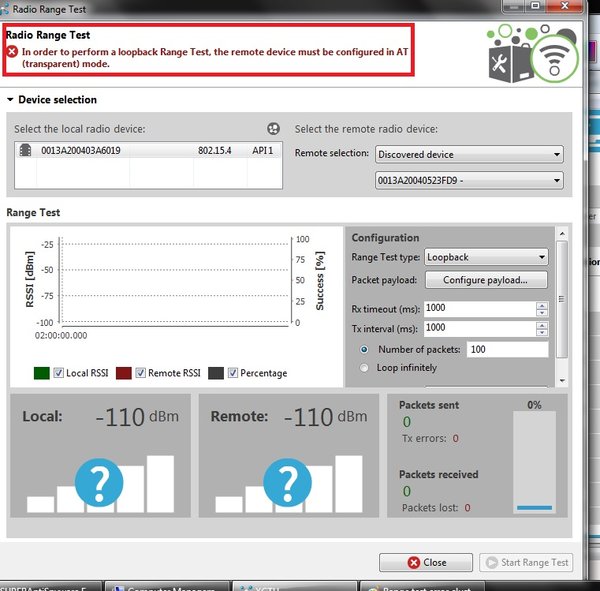Click the Configure payload button

(486, 280)
